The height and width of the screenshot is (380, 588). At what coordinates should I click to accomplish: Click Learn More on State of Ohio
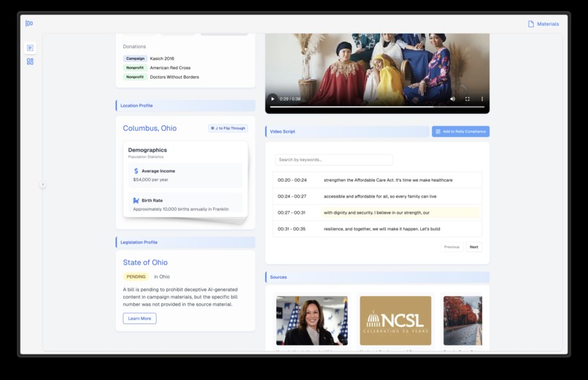pos(139,319)
